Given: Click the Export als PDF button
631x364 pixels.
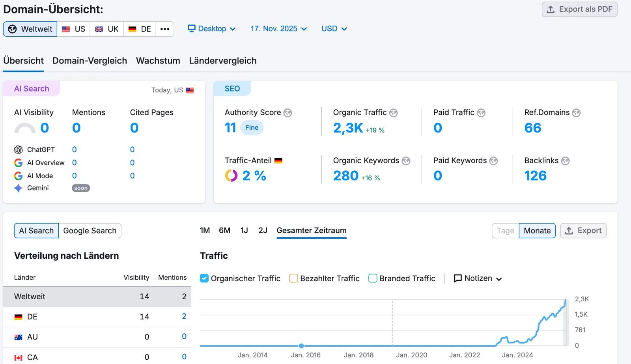Looking at the screenshot, I should [x=579, y=9].
